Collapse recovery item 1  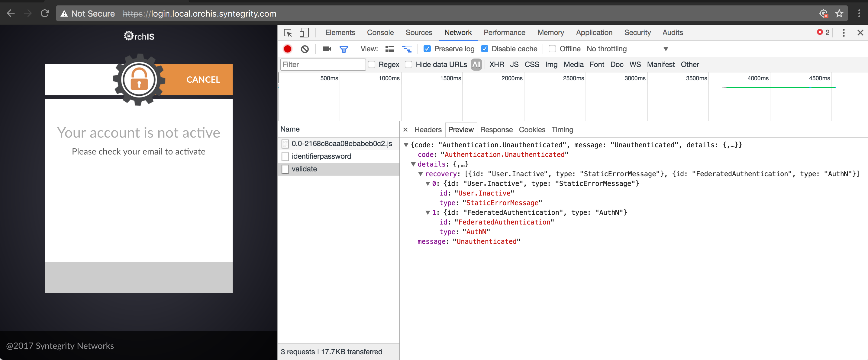[428, 213]
